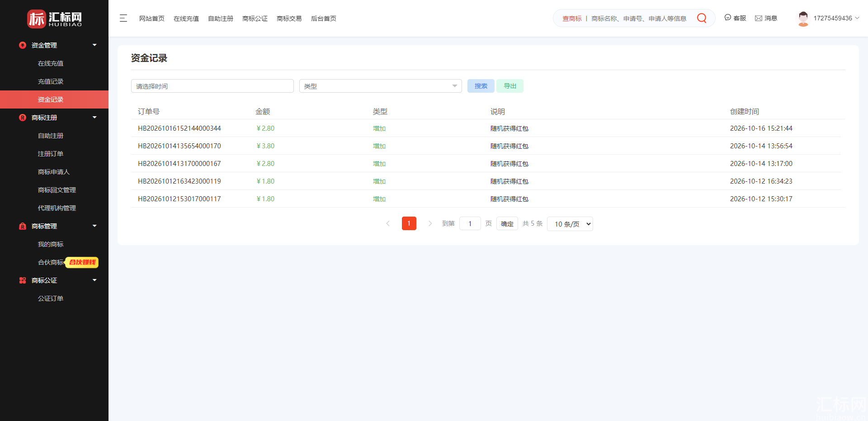Open 自助注册 in top navigation

click(x=221, y=19)
